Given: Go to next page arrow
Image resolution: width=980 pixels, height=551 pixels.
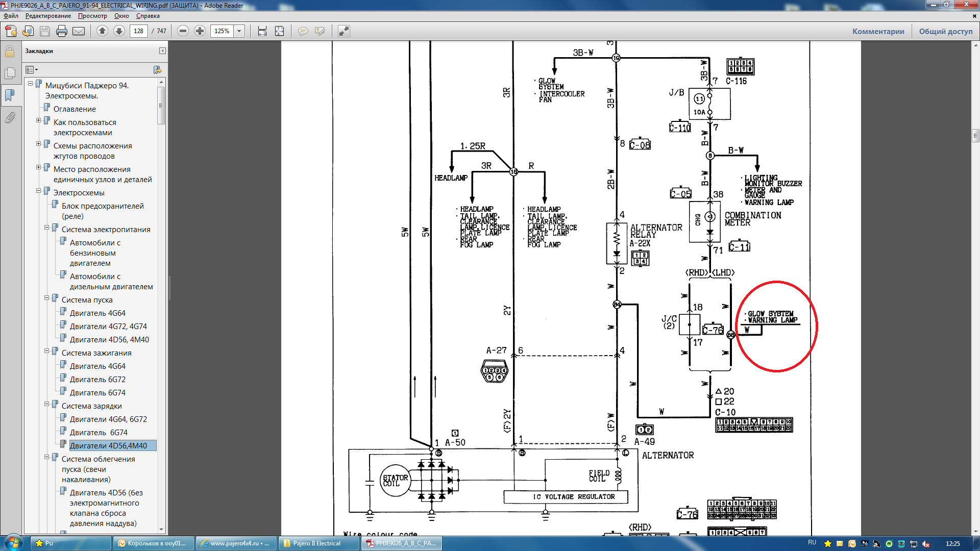Looking at the screenshot, I should [x=119, y=31].
